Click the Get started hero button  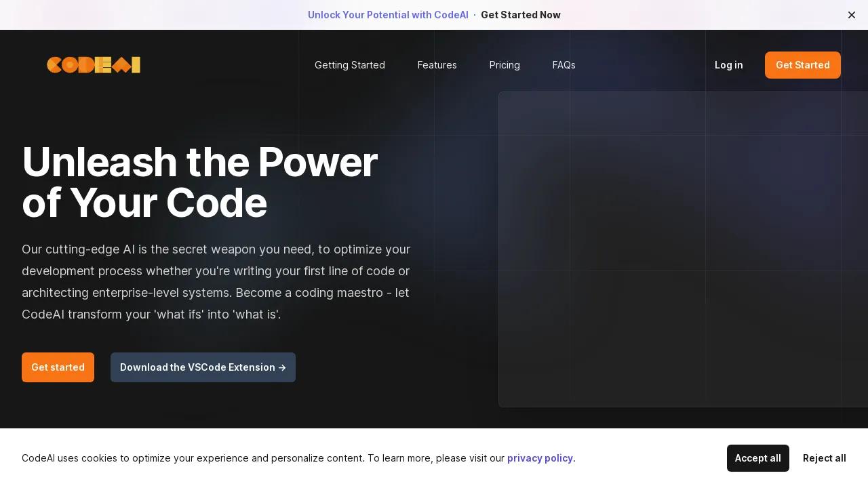pos(58,367)
